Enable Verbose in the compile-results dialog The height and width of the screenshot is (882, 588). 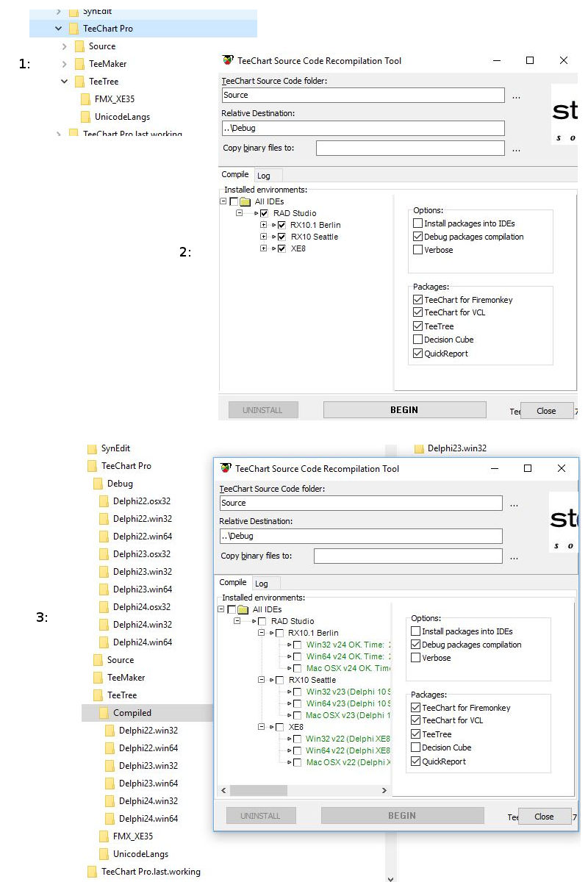point(416,658)
